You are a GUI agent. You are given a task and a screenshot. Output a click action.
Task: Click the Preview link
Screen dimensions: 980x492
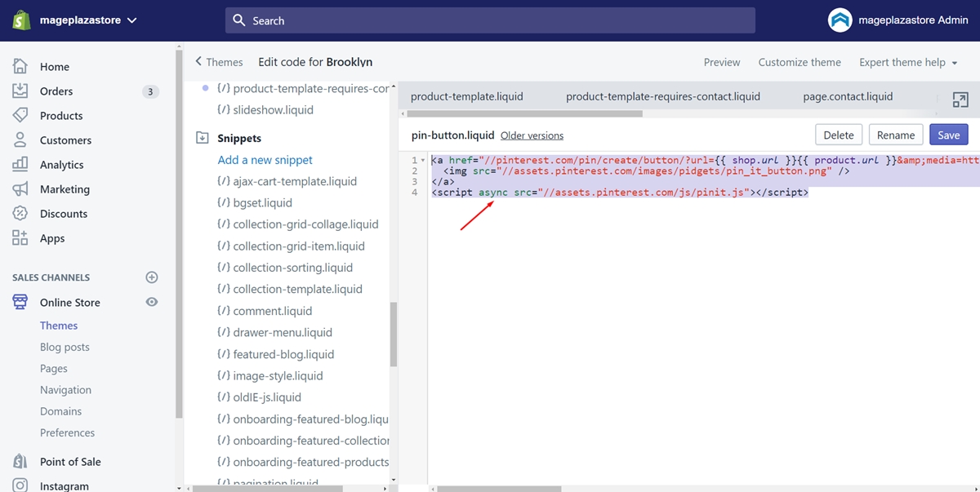pos(722,62)
